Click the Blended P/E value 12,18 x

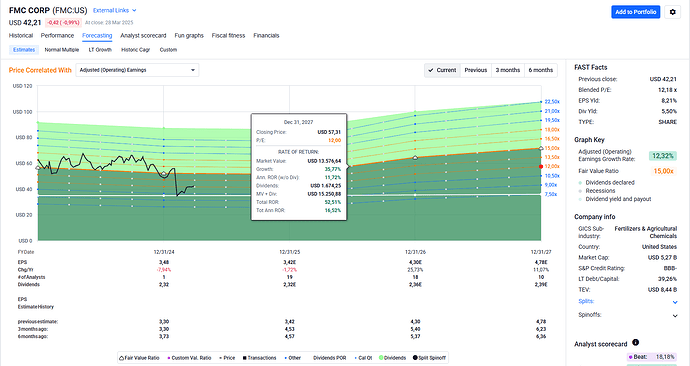point(668,90)
